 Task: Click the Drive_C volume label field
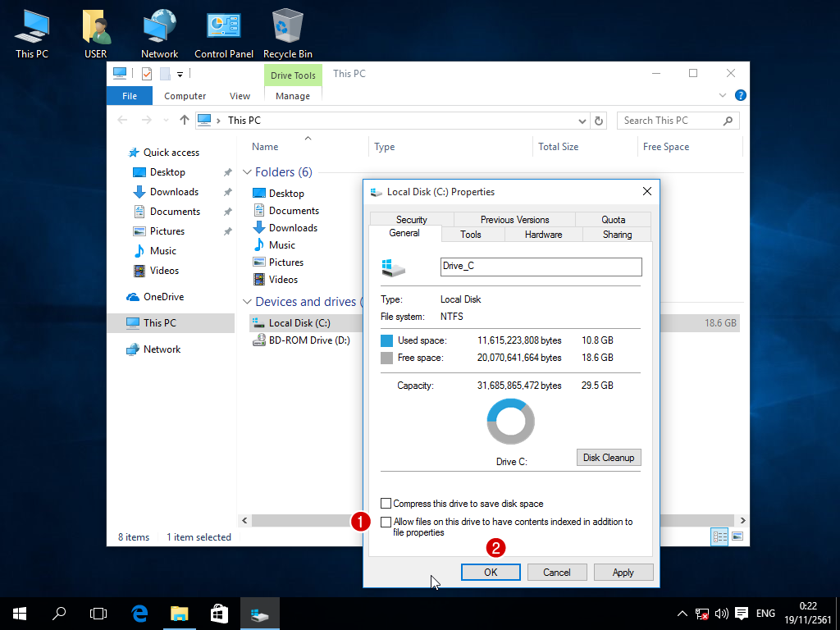coord(541,267)
